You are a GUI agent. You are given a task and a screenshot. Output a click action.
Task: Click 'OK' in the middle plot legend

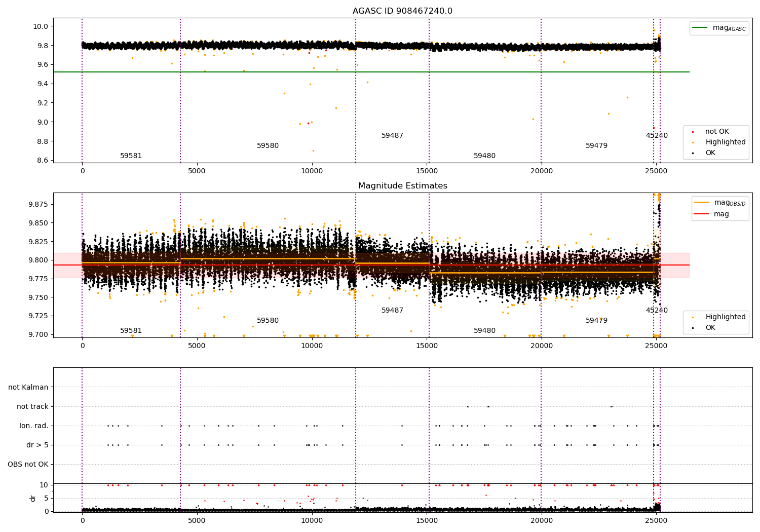(710, 328)
